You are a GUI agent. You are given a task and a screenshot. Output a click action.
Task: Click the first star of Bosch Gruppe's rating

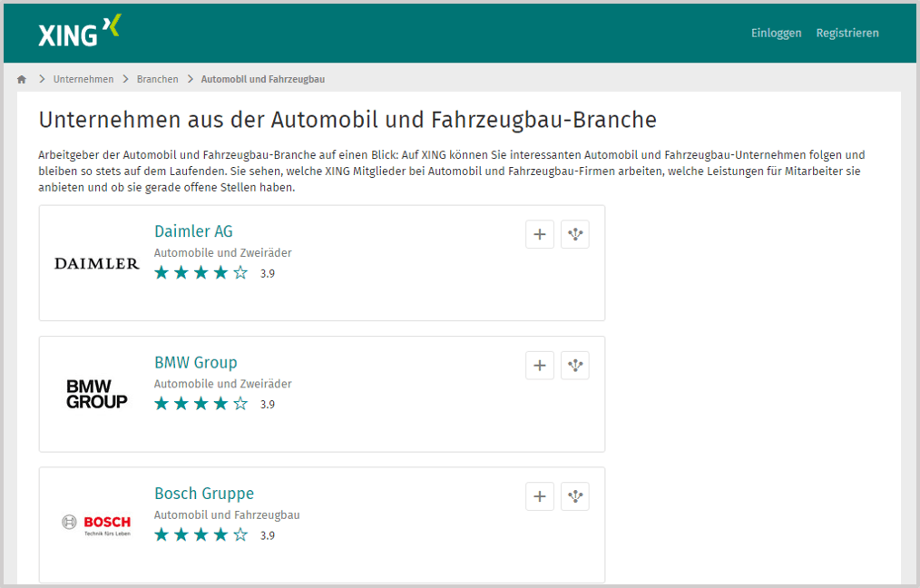click(x=161, y=534)
